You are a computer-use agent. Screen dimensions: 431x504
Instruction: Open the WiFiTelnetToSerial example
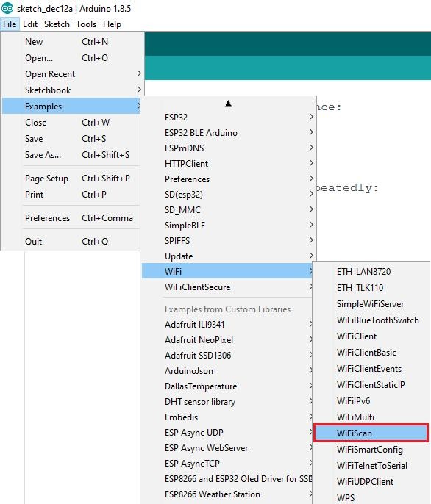371,466
